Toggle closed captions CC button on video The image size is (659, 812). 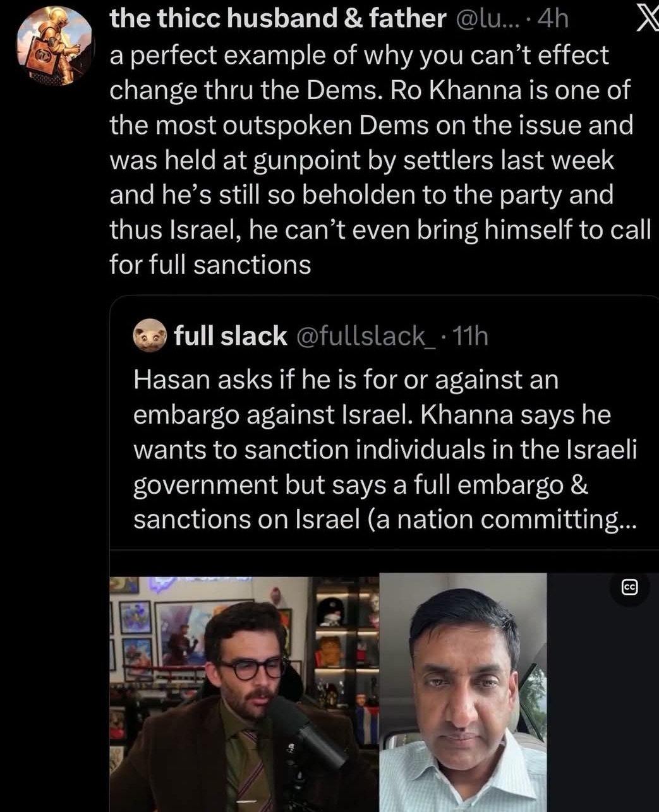(x=629, y=588)
